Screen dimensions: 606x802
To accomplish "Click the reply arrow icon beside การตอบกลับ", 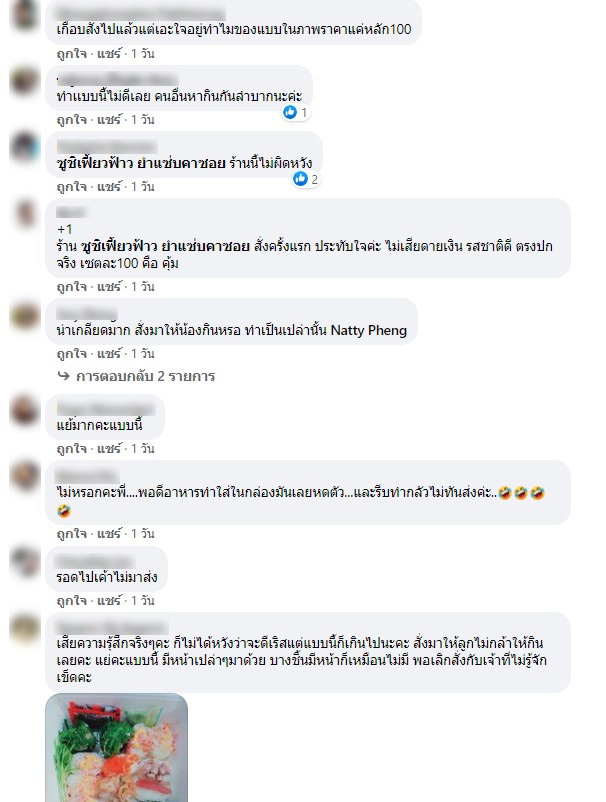I will coord(63,376).
